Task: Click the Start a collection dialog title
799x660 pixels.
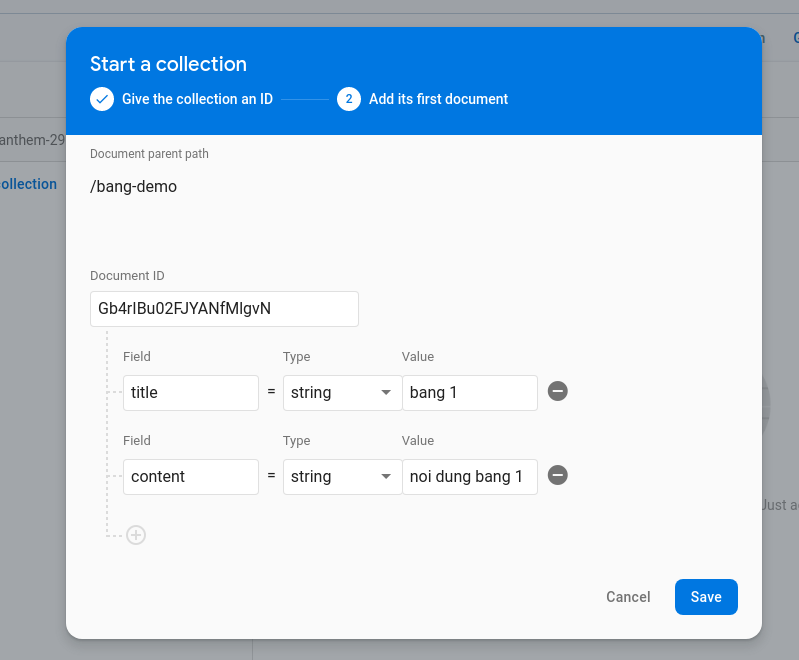Action: coord(168,64)
